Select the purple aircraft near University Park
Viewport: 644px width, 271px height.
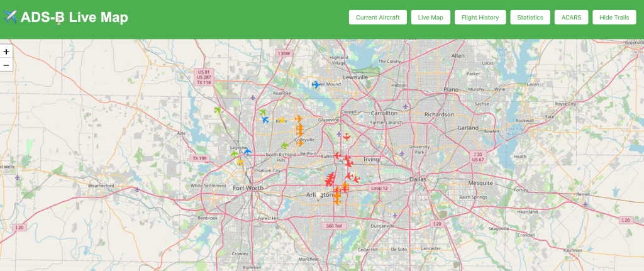tap(402, 153)
